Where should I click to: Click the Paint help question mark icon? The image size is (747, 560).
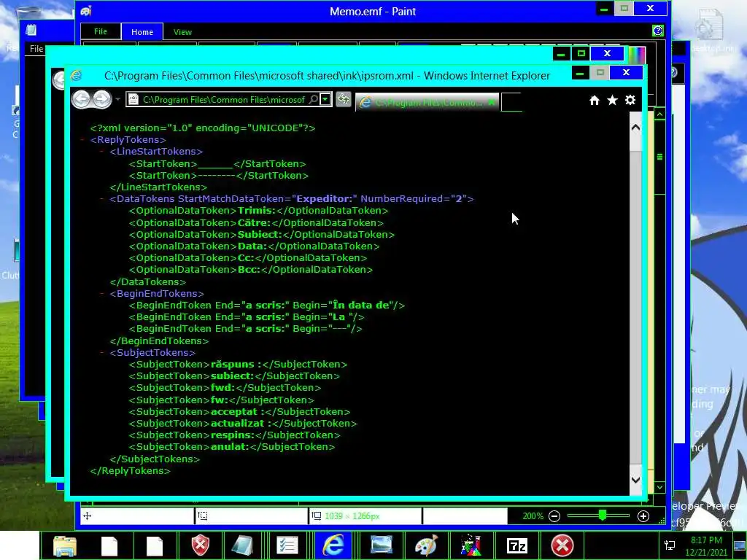pyautogui.click(x=658, y=31)
